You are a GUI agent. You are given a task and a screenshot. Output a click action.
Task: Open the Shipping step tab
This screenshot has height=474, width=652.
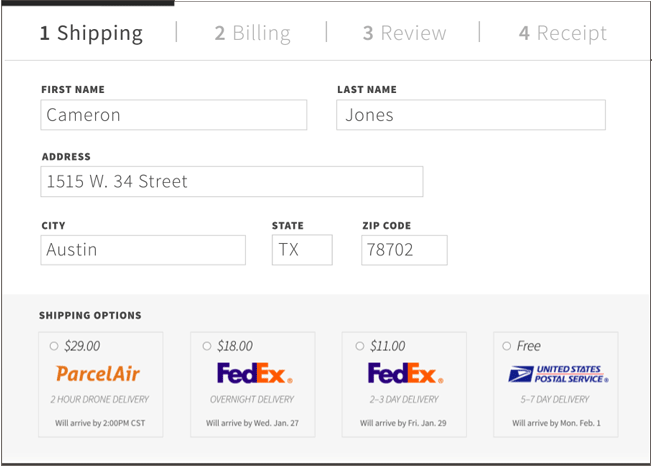pos(91,33)
